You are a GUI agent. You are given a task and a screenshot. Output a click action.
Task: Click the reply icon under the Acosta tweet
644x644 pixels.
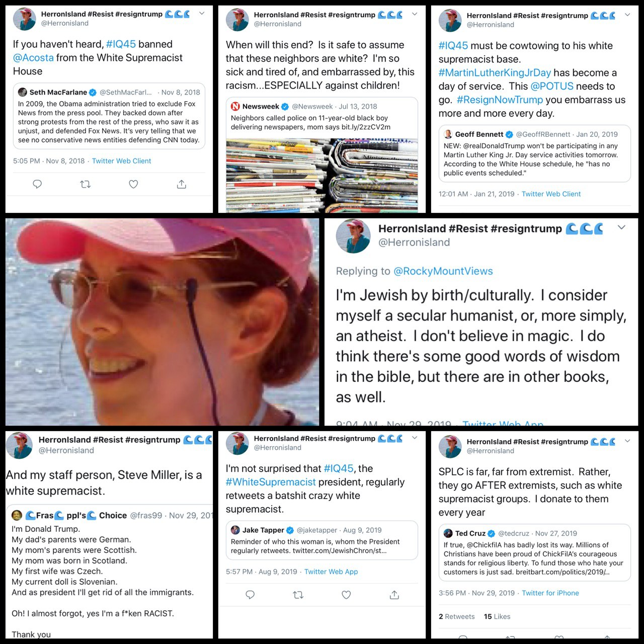tap(37, 184)
